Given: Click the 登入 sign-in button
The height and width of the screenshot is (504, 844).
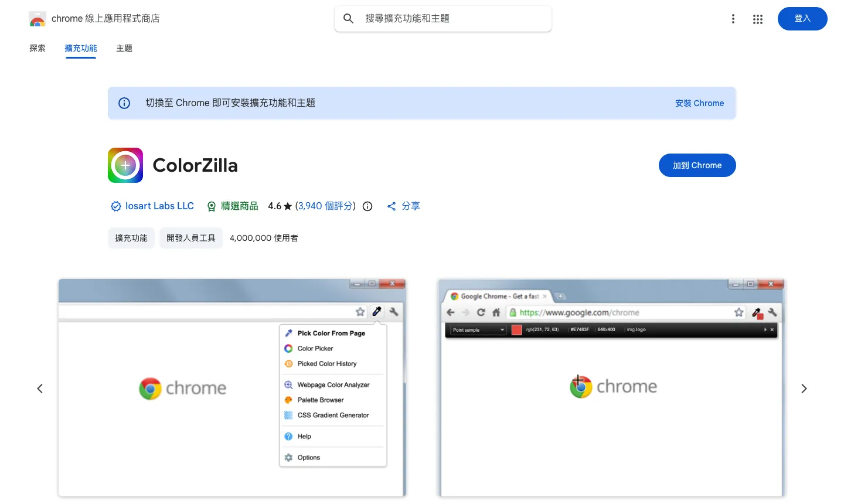Looking at the screenshot, I should 802,19.
